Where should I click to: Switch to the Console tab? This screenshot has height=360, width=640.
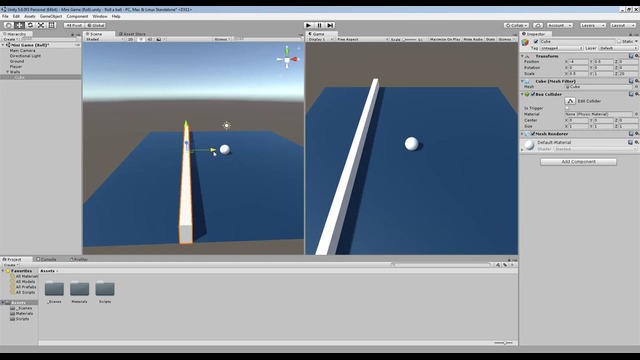(47, 259)
